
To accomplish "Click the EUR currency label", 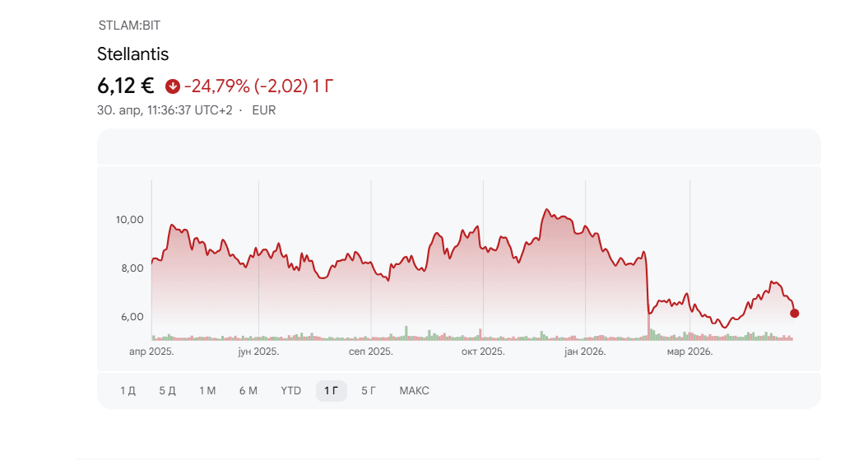I will (x=264, y=110).
